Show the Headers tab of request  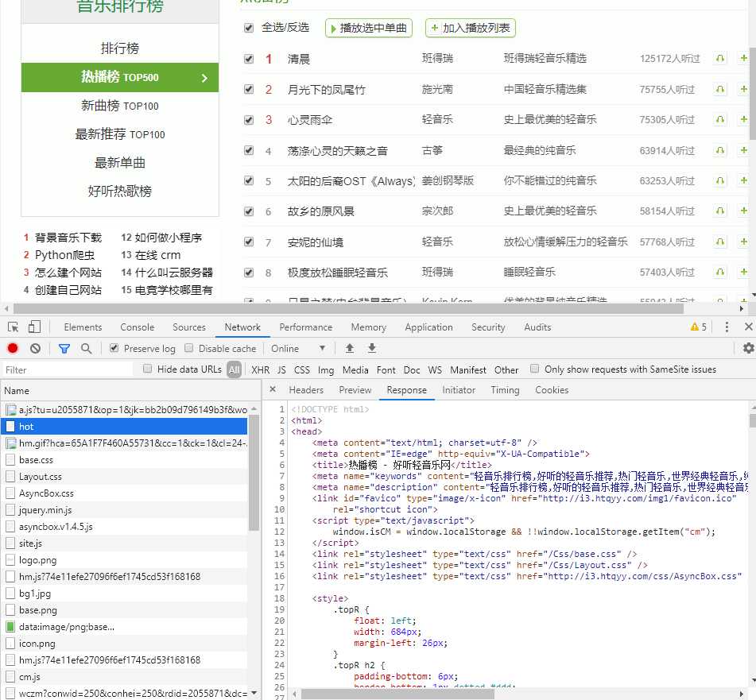[x=306, y=390]
